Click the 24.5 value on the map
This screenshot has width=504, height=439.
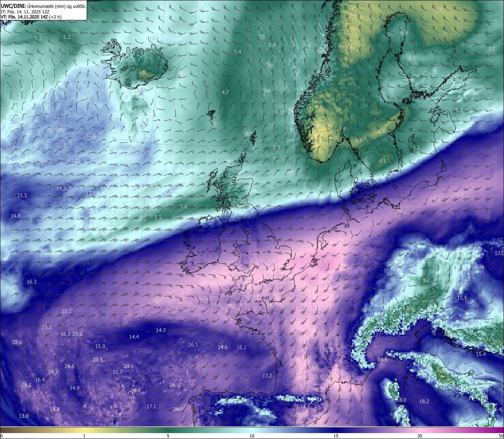(382, 360)
